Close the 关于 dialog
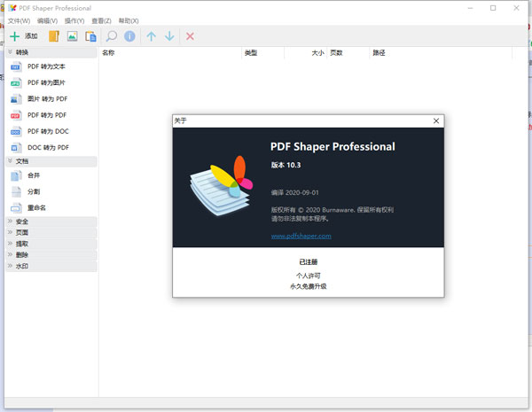 pyautogui.click(x=436, y=121)
